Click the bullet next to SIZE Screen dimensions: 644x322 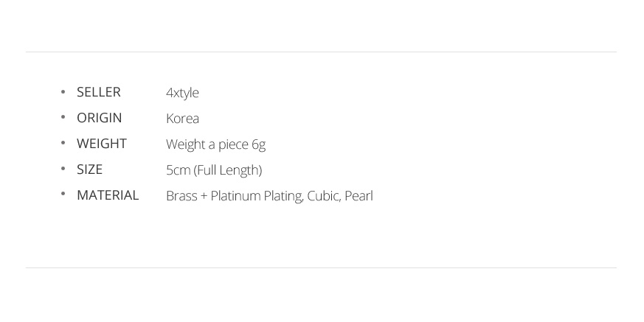[x=63, y=169]
